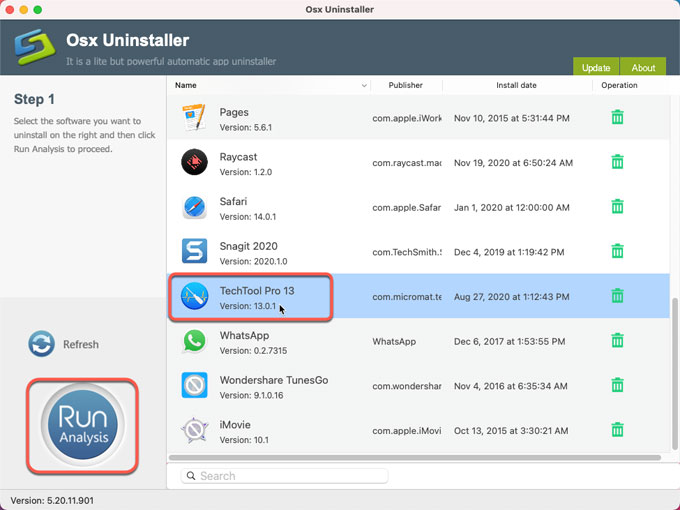Delete TechTool Pro 13 using trash icon
The width and height of the screenshot is (680, 510).
coord(617,296)
